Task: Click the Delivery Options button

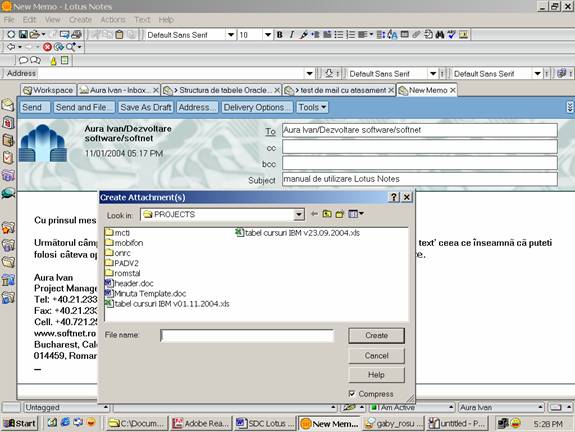Action: [x=256, y=107]
